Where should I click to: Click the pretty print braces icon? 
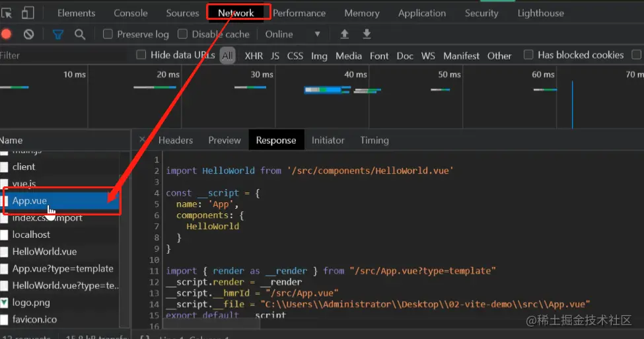point(145,337)
